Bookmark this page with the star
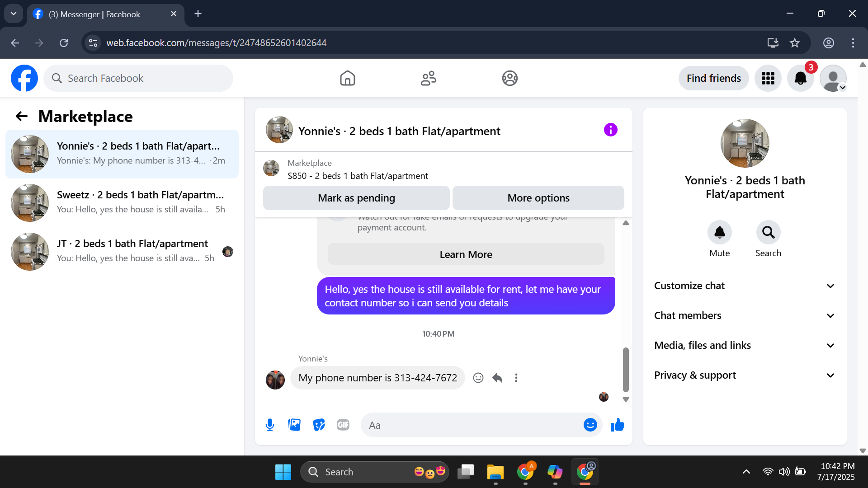 tap(795, 43)
